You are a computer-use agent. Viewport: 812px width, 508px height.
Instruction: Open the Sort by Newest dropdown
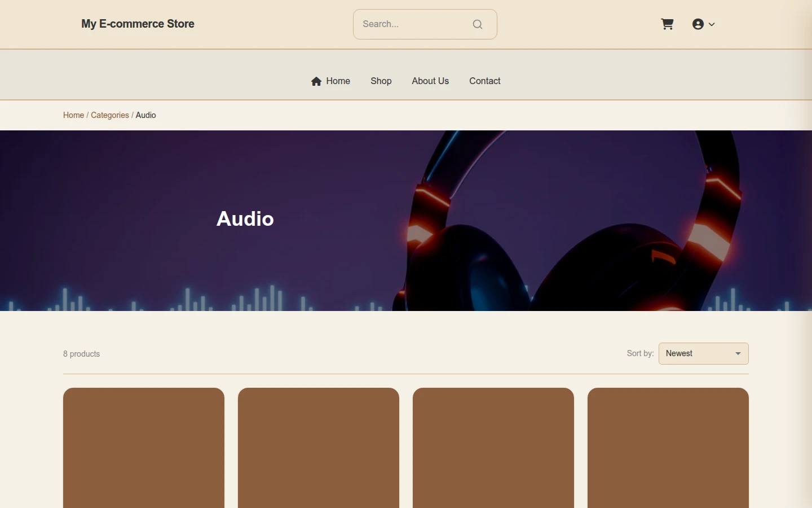tap(704, 353)
